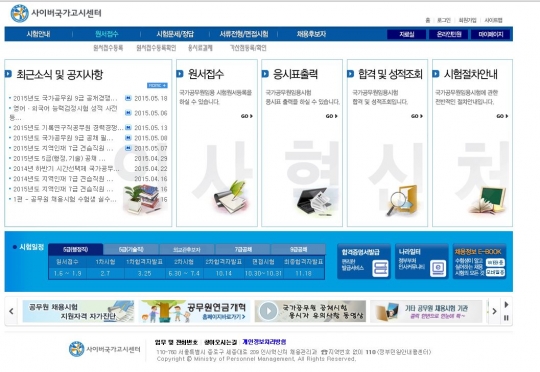
Task: Click the 회원가입 link
Action: point(467,20)
